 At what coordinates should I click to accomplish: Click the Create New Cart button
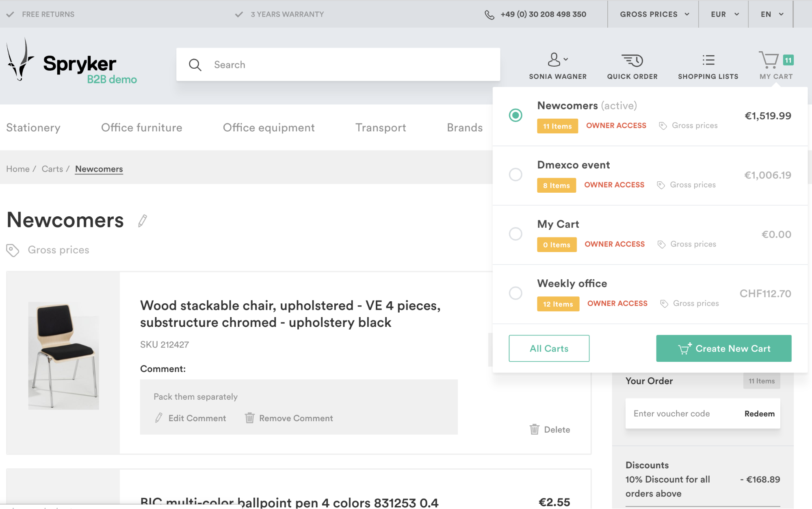[x=723, y=348]
